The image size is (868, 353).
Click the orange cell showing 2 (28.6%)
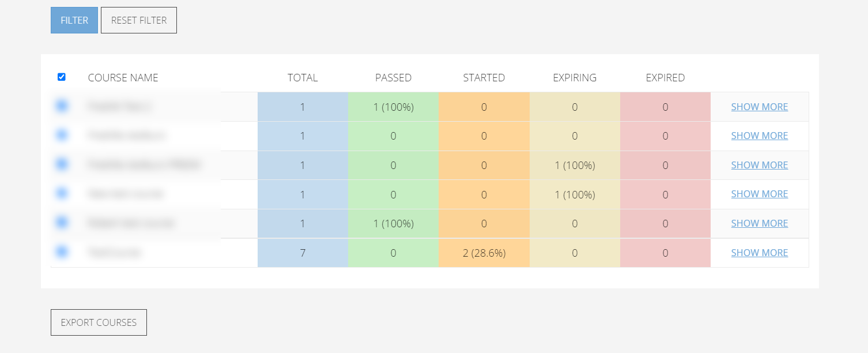pyautogui.click(x=484, y=253)
